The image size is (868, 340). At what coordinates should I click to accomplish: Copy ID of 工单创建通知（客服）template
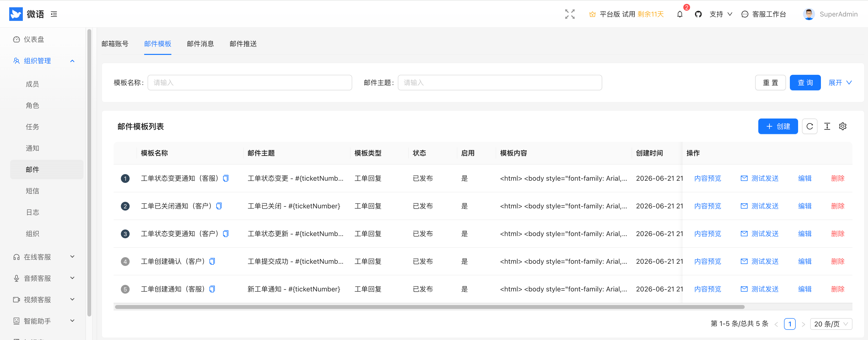tap(212, 289)
